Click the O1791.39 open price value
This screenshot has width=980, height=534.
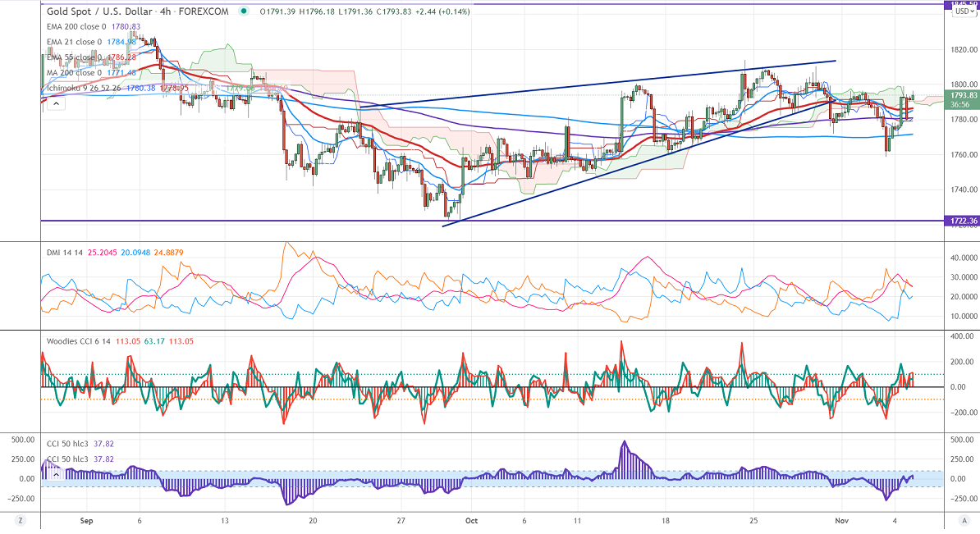pos(278,11)
